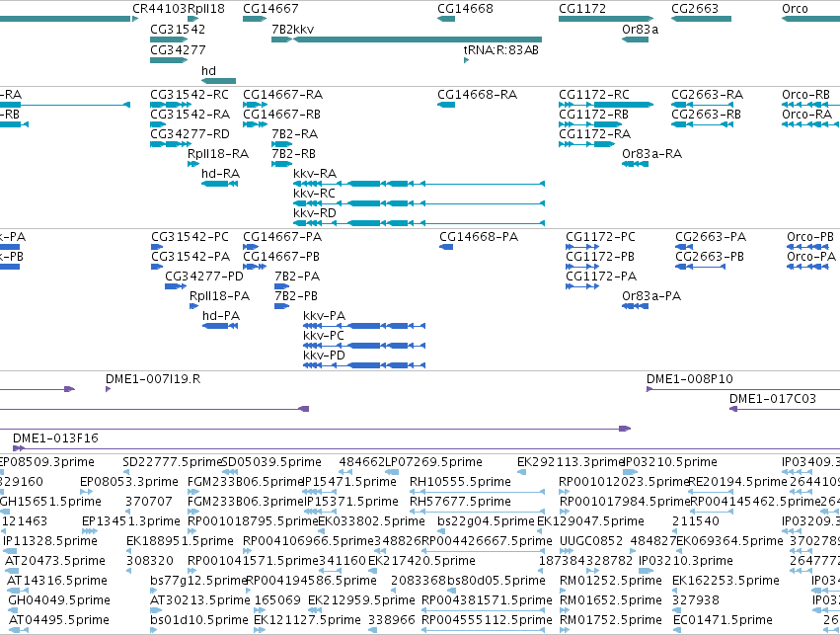The height and width of the screenshot is (635, 840).
Task: Click transcript CG2663-RB label
Action: 706,115
